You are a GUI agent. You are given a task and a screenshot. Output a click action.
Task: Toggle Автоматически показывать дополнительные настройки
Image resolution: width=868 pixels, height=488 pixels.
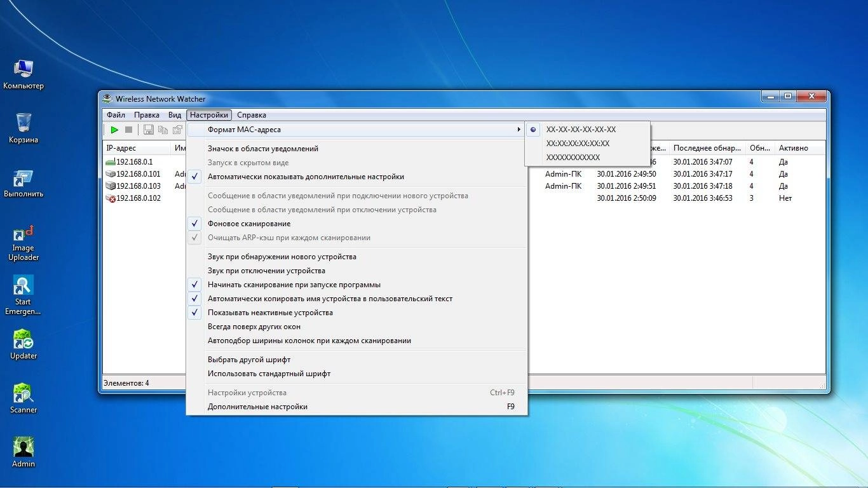point(356,177)
